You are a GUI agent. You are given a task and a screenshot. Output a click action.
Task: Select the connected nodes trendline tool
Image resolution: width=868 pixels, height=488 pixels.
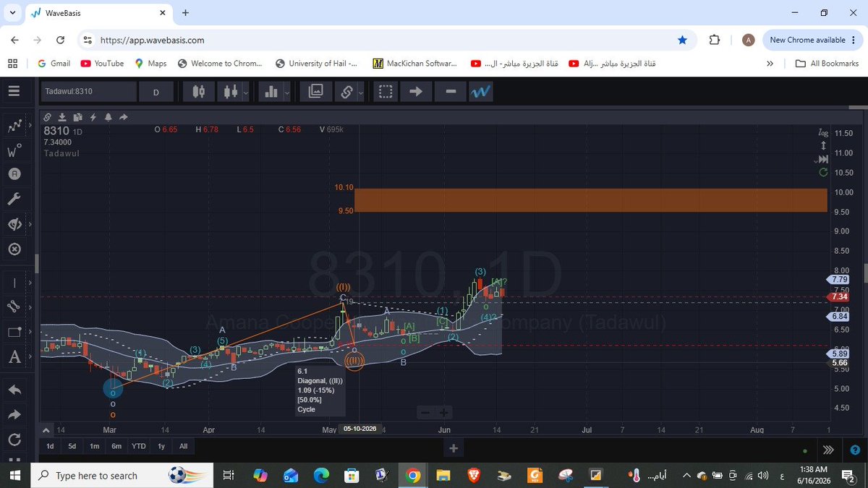(14, 307)
